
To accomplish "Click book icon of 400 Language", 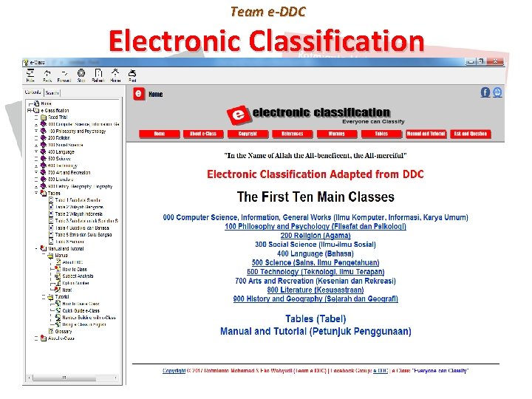I will (43, 151).
